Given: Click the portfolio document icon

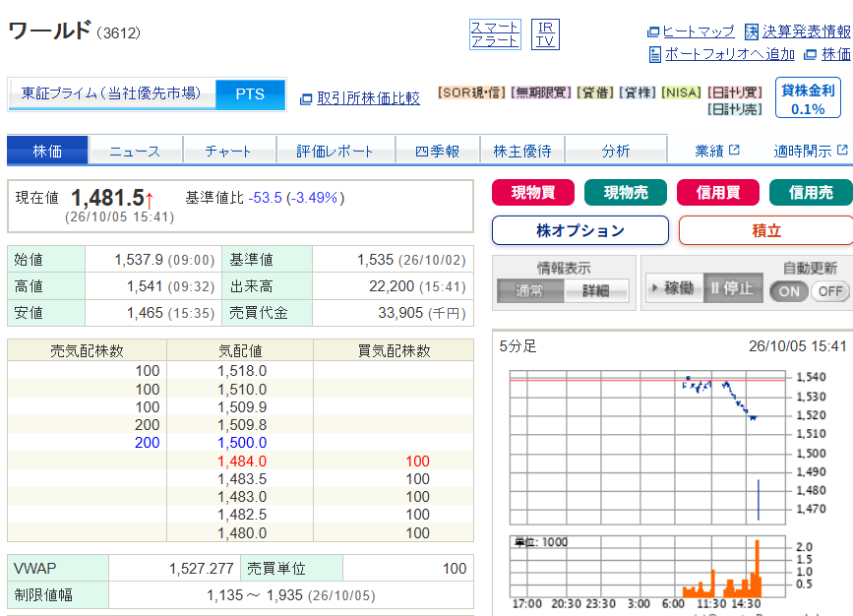Looking at the screenshot, I should point(655,54).
